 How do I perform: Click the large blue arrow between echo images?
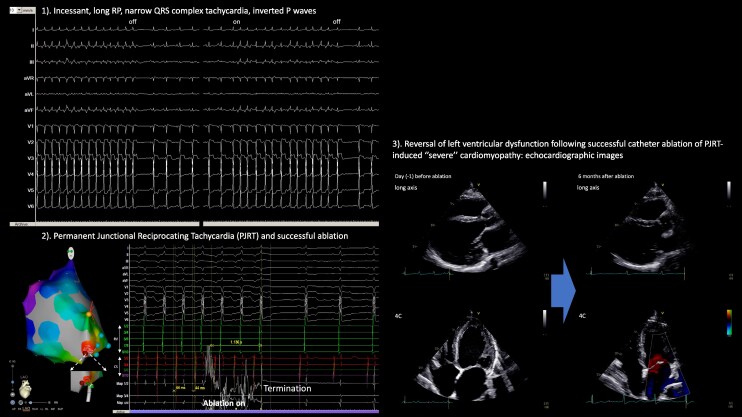click(563, 291)
